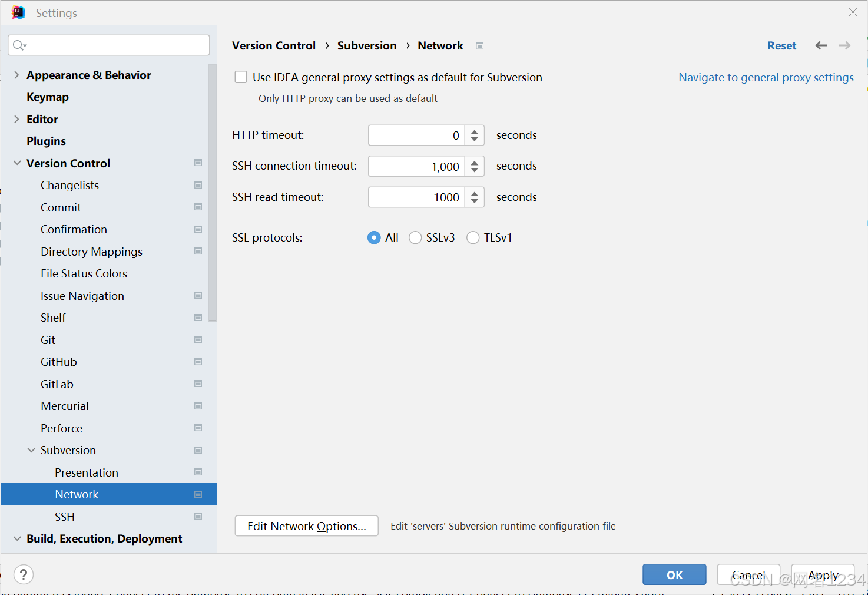Collapse the Subversion subtree
The height and width of the screenshot is (595, 868).
coord(31,450)
